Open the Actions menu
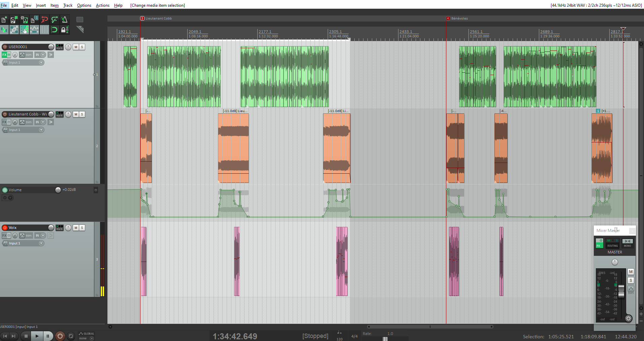644x341 pixels. (103, 5)
